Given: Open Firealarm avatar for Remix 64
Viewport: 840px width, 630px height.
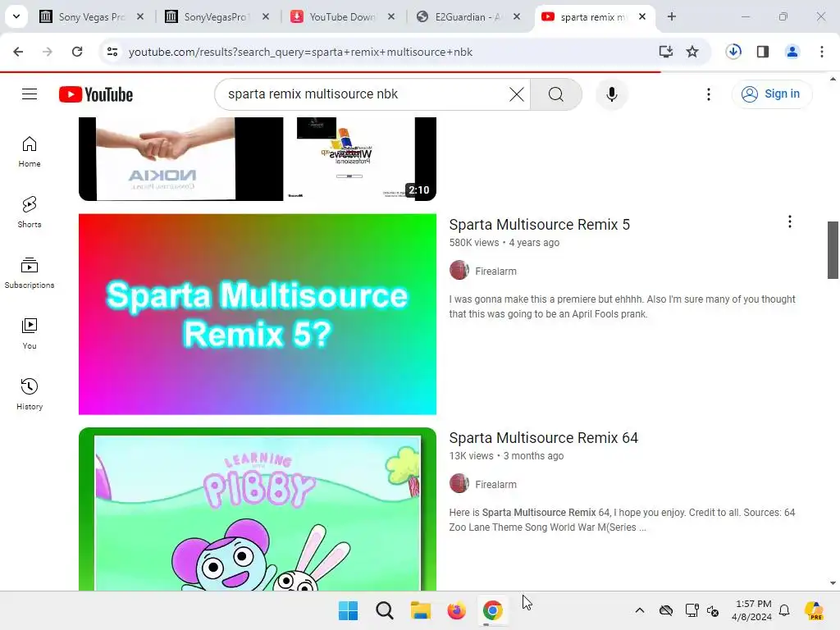Looking at the screenshot, I should coord(459,484).
